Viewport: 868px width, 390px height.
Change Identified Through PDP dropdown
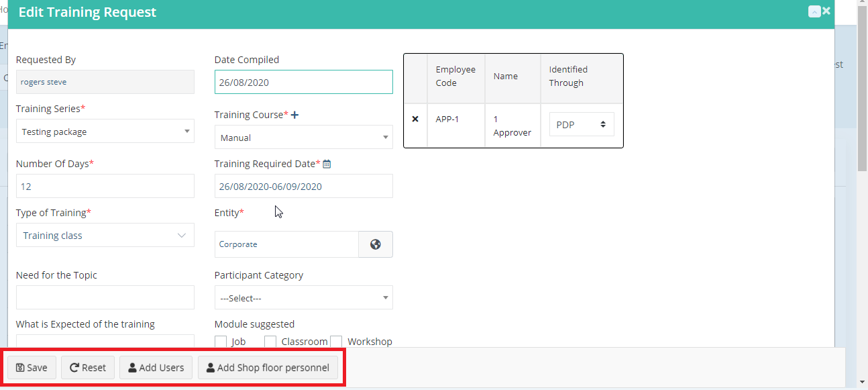(582, 125)
